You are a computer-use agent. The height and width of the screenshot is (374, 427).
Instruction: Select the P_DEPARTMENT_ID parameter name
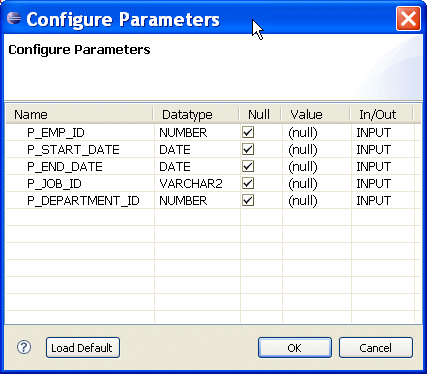coord(83,201)
